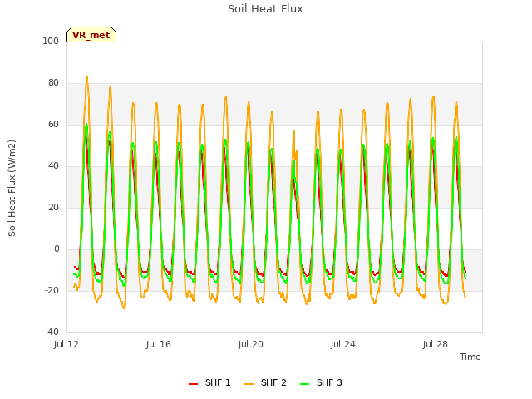This screenshot has height=399, width=532.
Task: Click the highest orange SHF 2 peak above 80
Action: pyautogui.click(x=87, y=78)
